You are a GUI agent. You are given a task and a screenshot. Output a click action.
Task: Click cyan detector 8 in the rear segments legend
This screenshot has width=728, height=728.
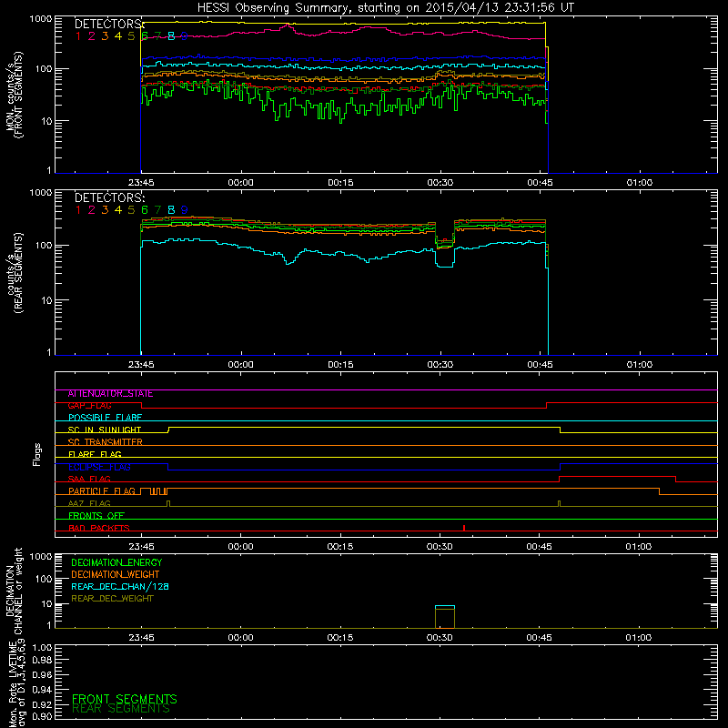pos(171,210)
